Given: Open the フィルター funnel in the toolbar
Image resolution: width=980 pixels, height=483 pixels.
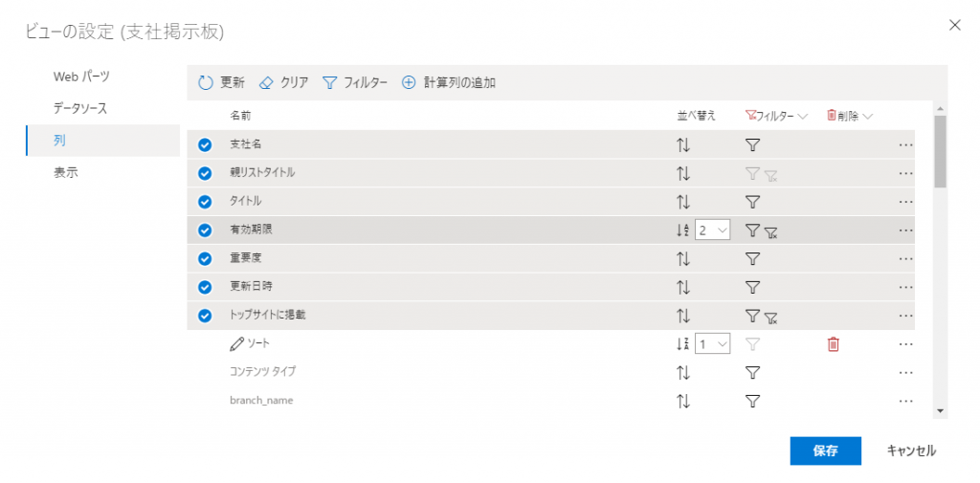Looking at the screenshot, I should click(330, 83).
